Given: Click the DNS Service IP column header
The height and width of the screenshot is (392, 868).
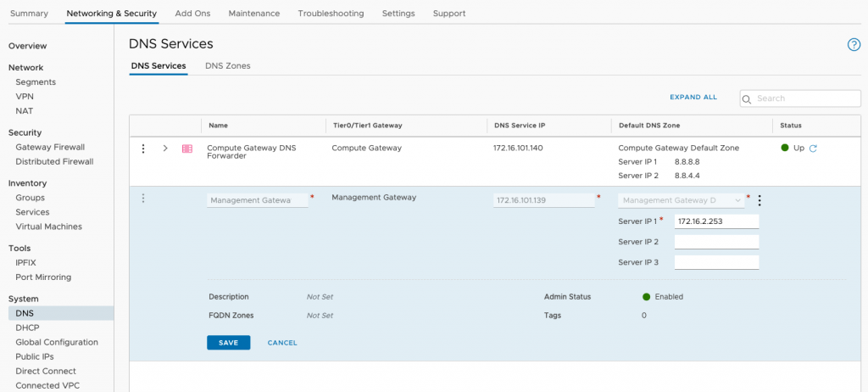Looking at the screenshot, I should tap(520, 126).
